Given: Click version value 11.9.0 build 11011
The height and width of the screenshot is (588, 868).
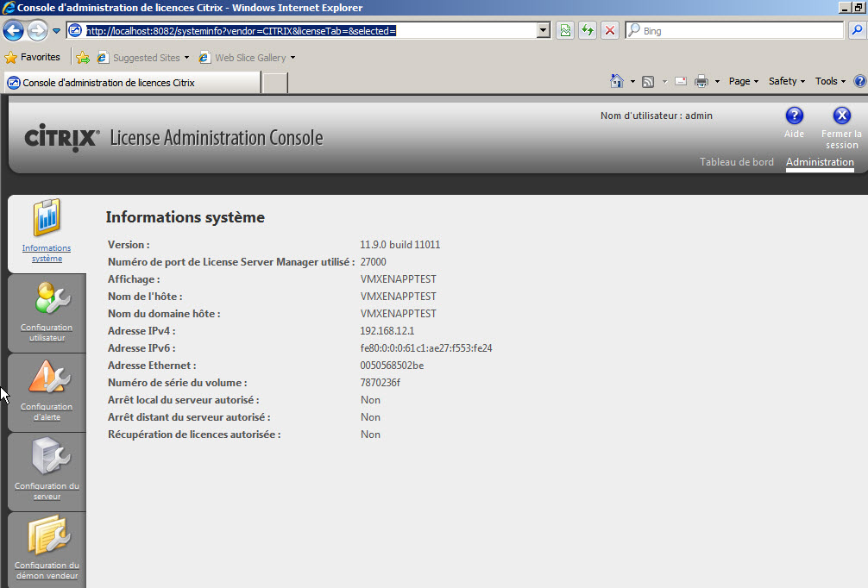Looking at the screenshot, I should tap(399, 245).
